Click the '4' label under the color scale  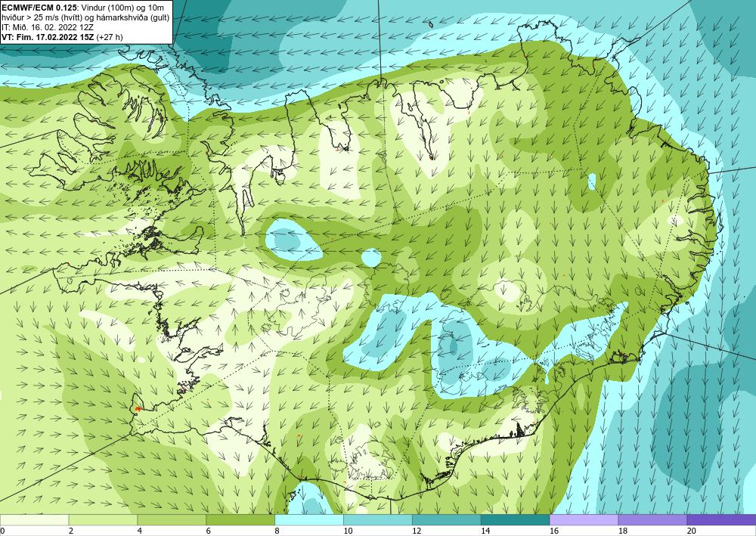click(x=140, y=531)
